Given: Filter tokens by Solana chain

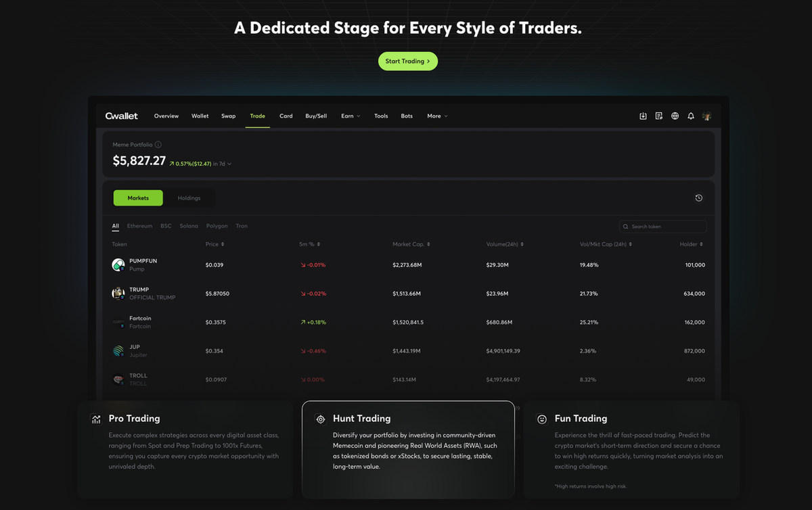Looking at the screenshot, I should 189,226.
